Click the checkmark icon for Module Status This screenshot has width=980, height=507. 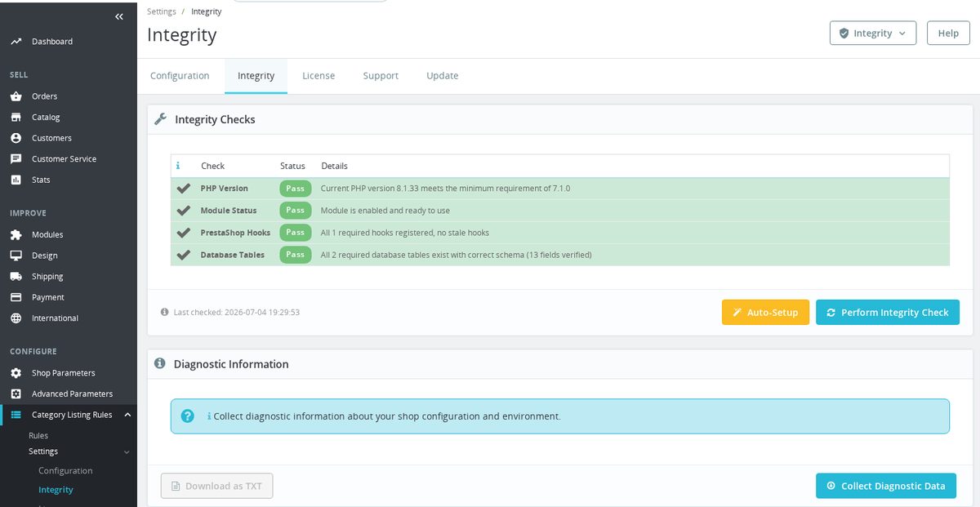184,210
